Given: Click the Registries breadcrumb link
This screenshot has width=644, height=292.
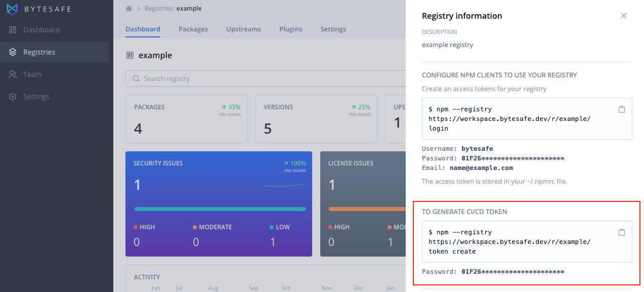Looking at the screenshot, I should coord(159,9).
